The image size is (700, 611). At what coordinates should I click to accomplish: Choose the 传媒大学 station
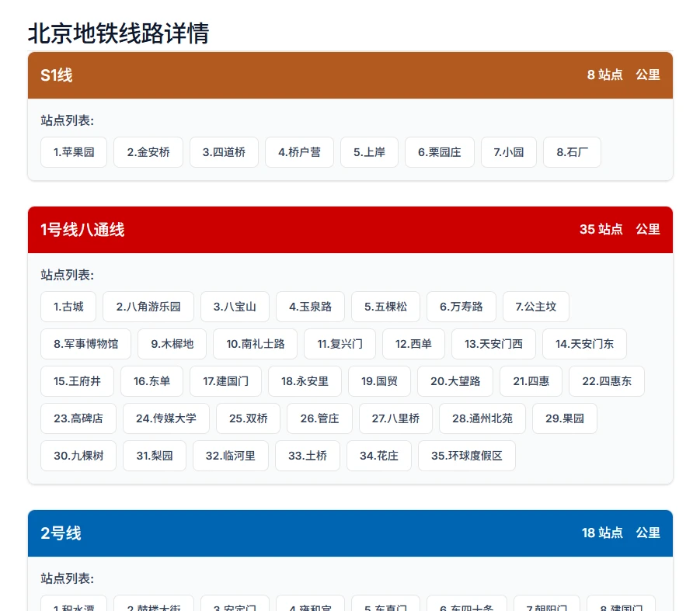[166, 418]
